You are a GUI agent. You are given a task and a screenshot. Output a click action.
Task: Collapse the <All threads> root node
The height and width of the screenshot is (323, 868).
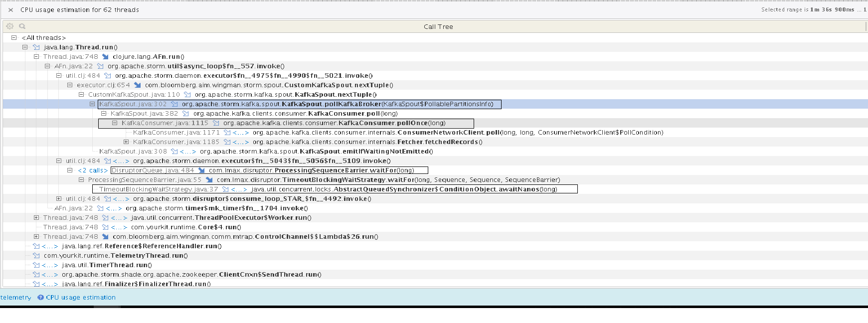coord(14,38)
